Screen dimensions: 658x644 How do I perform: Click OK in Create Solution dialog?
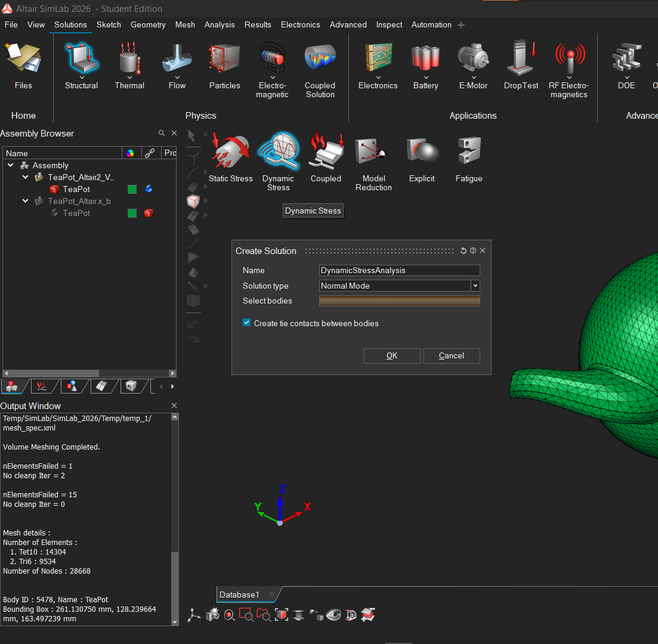392,356
